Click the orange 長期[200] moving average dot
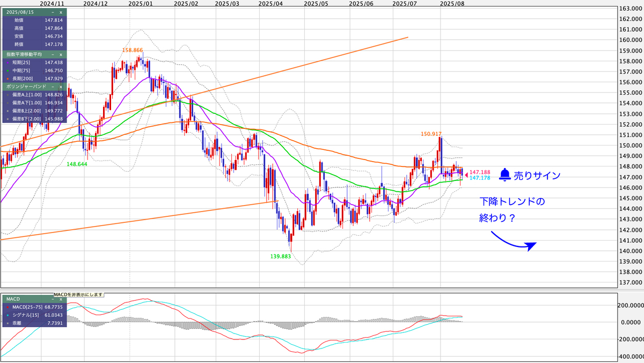 click(x=7, y=78)
